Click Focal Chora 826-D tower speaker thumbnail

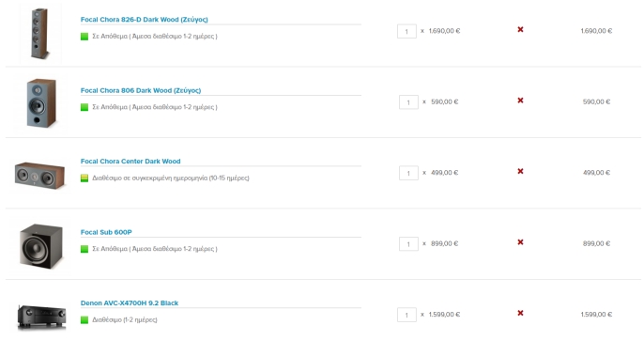click(40, 33)
